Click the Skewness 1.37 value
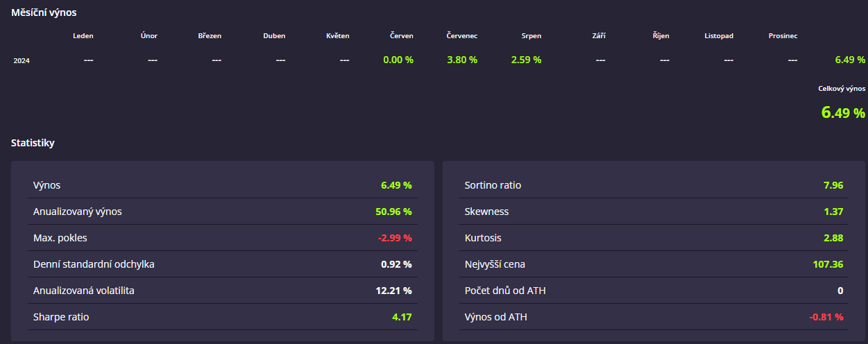 tap(833, 212)
